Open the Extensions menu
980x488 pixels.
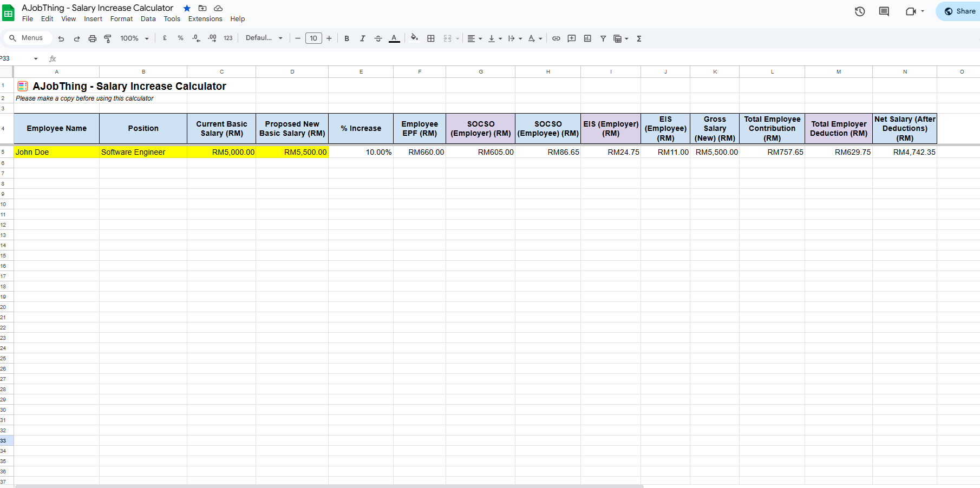coord(205,19)
